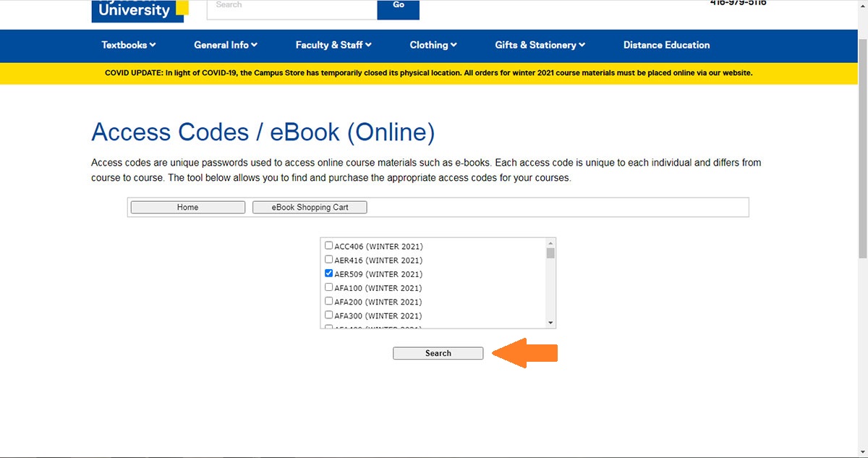Check the ACC406 (WINTER 2021) checkbox
The image size is (868, 458).
(329, 245)
